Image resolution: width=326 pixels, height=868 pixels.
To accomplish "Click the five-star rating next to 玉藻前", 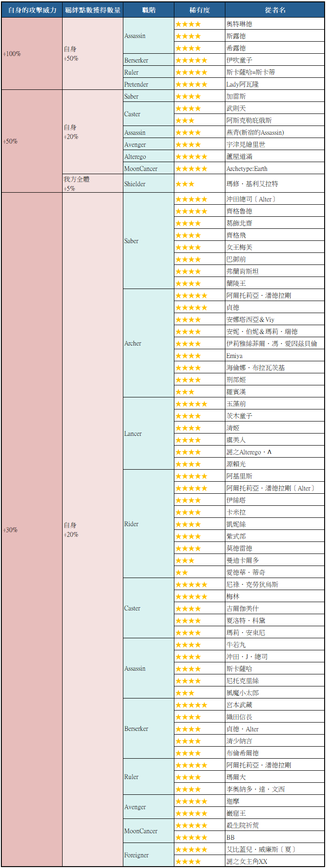I will [x=191, y=404].
